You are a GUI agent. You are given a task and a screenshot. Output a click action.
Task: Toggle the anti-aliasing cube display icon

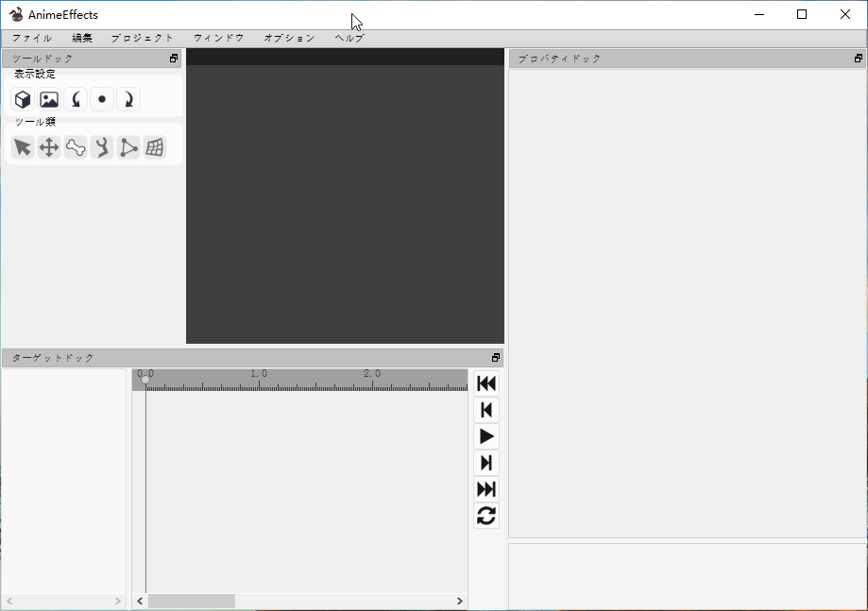[x=23, y=99]
